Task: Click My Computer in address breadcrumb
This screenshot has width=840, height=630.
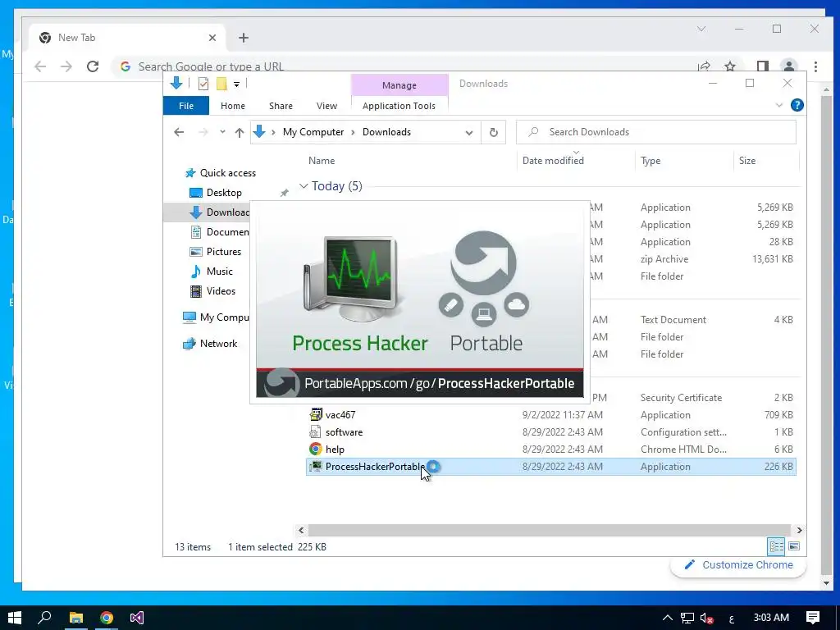Action: coord(313,132)
